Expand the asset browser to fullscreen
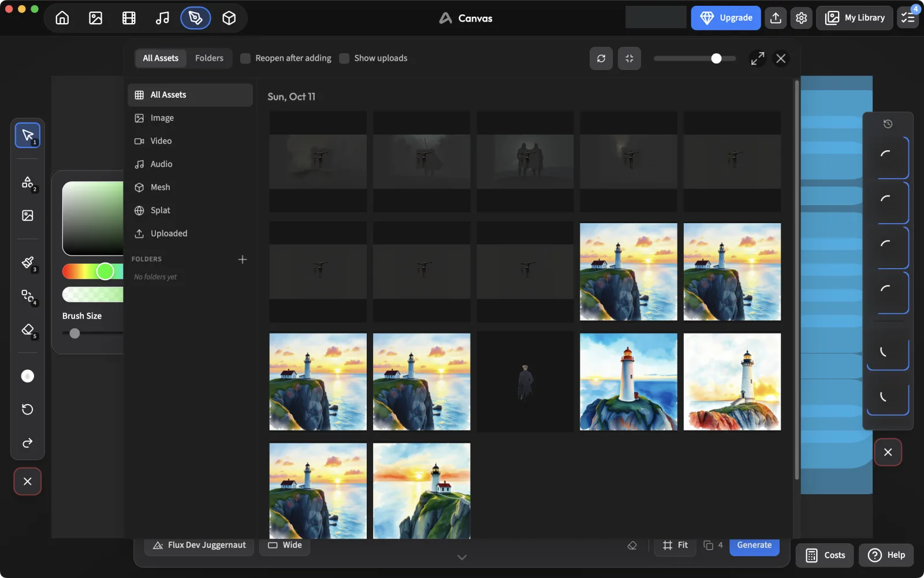 tap(758, 58)
